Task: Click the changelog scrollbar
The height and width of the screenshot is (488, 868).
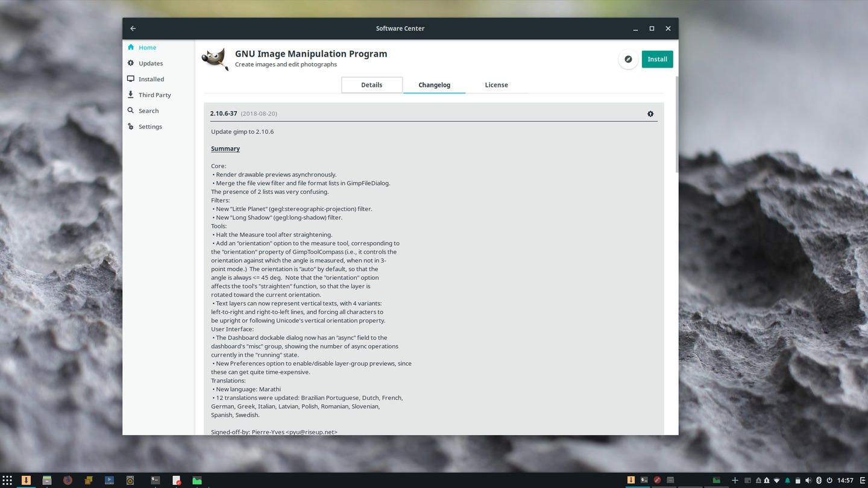Action: [676, 125]
